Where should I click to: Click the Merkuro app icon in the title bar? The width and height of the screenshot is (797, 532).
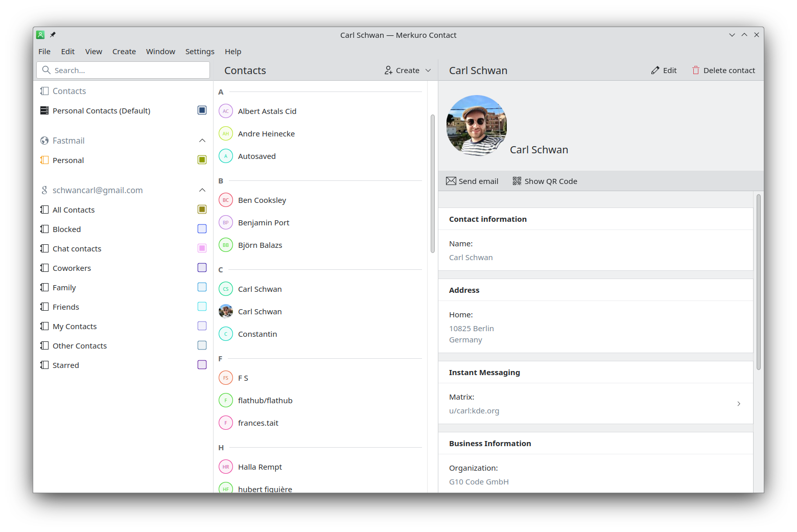tap(40, 35)
